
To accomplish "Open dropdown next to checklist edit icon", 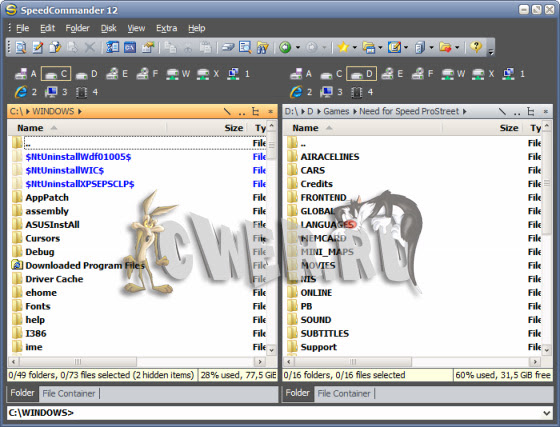I will click(x=406, y=47).
